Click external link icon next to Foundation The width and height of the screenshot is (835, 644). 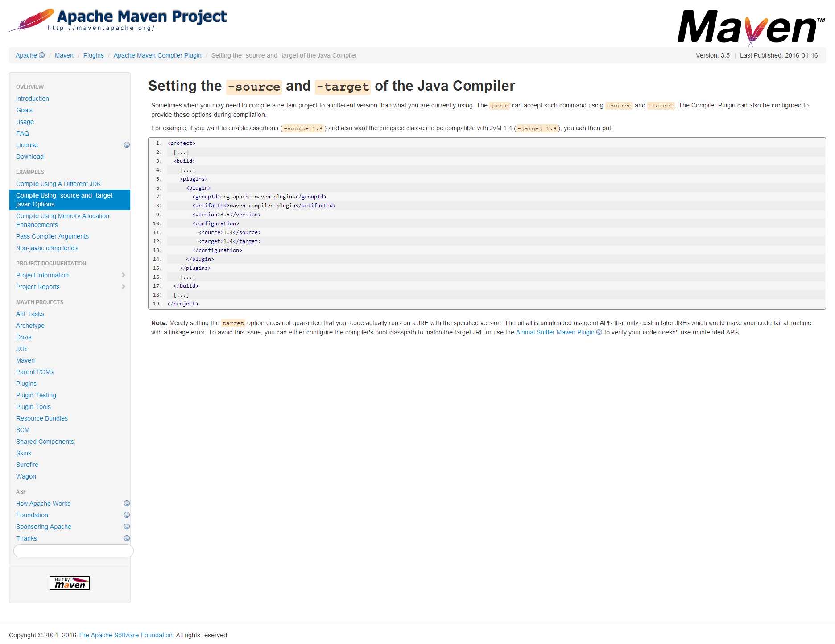point(127,515)
